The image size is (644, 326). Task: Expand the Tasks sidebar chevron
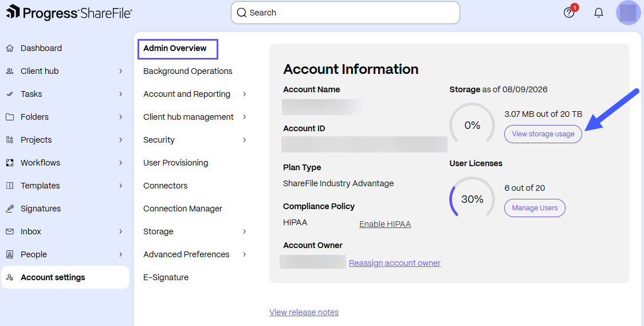[121, 94]
